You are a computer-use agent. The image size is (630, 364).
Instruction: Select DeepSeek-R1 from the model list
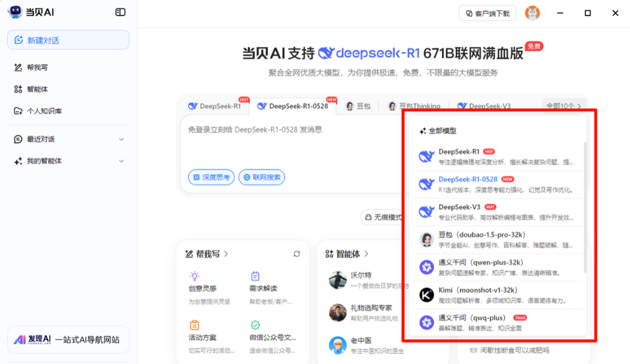click(498, 157)
